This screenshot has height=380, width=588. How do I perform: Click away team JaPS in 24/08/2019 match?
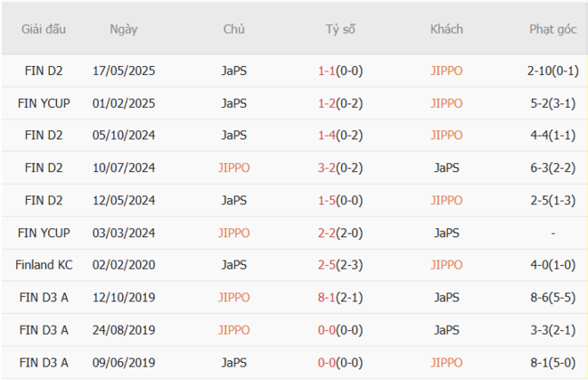tap(446, 329)
